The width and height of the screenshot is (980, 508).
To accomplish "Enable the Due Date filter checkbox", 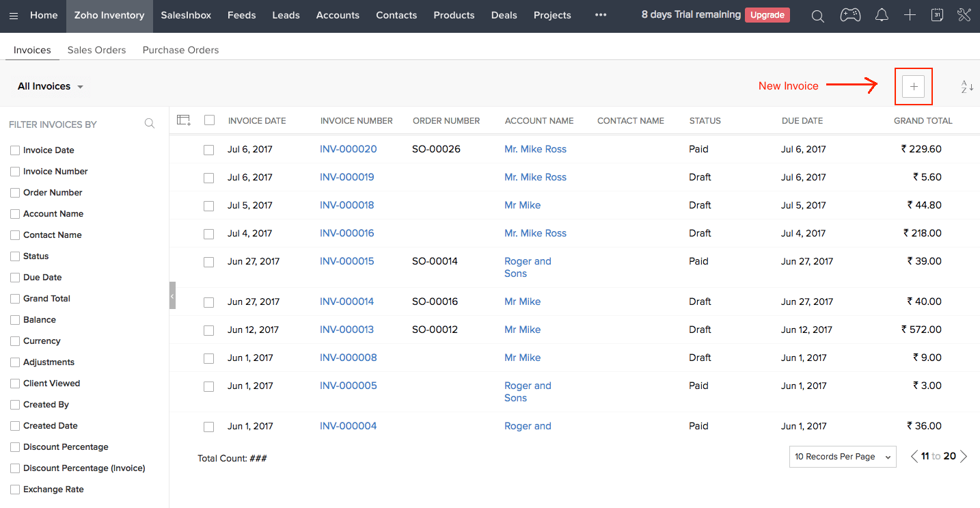I will point(15,278).
